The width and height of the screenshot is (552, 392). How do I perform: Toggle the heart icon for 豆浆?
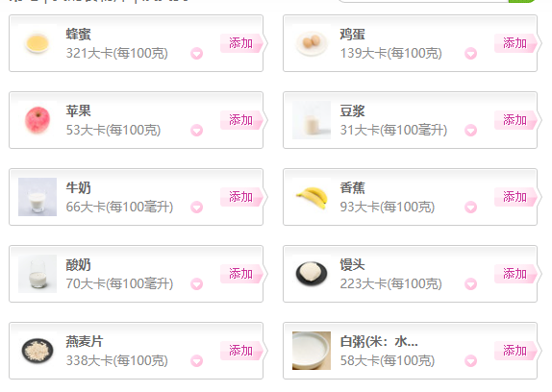pos(470,131)
